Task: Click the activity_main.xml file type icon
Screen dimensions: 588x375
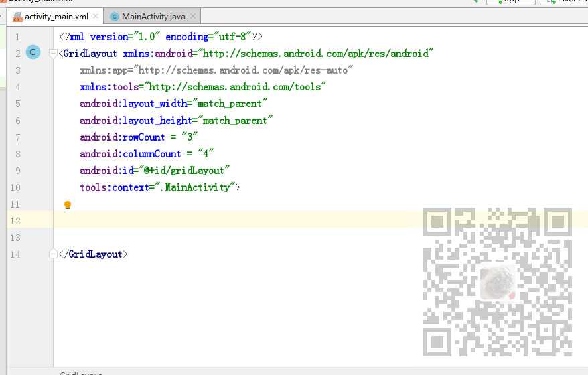Action: pos(17,17)
